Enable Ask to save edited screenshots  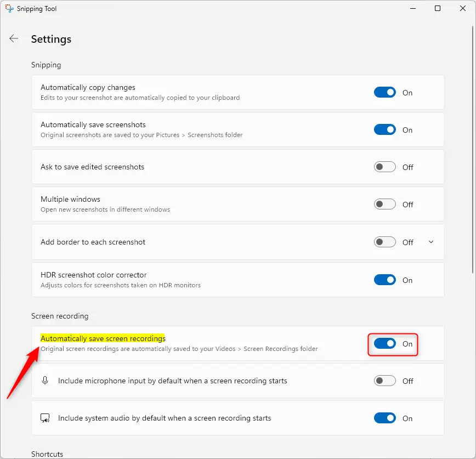(384, 167)
